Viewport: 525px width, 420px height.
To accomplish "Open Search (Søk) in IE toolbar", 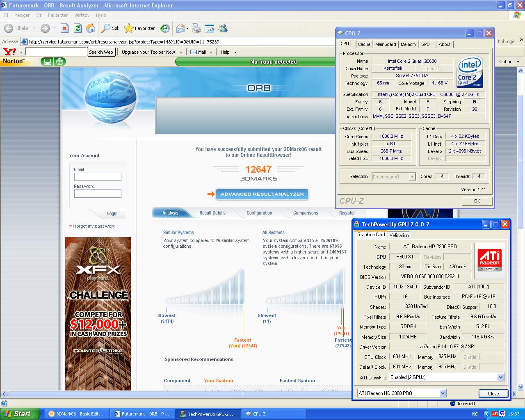I will click(x=110, y=28).
